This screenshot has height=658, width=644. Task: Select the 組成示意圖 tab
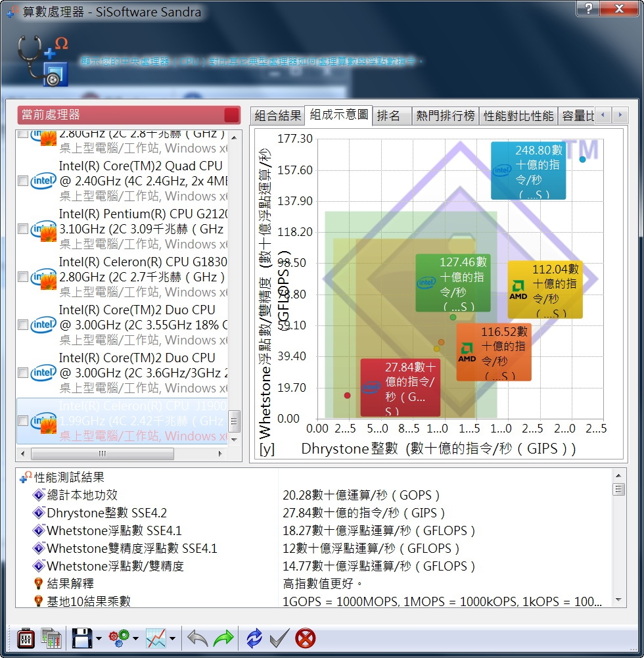[339, 114]
